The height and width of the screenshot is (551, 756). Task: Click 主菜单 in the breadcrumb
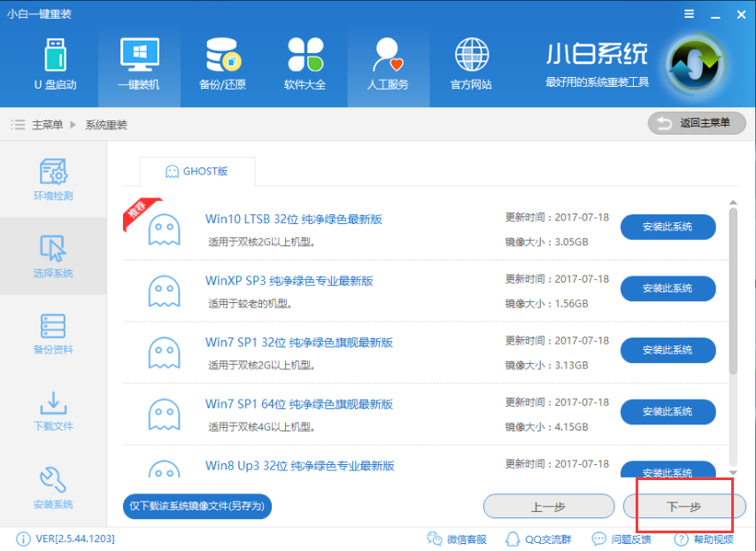point(49,126)
